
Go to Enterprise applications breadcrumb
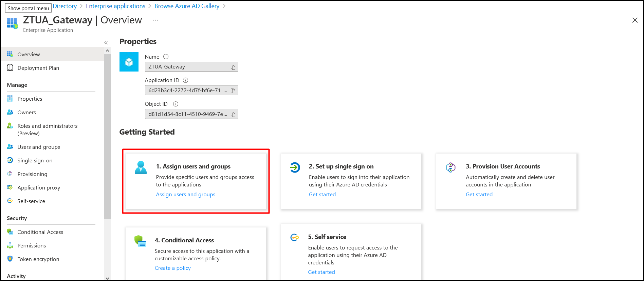(x=115, y=6)
